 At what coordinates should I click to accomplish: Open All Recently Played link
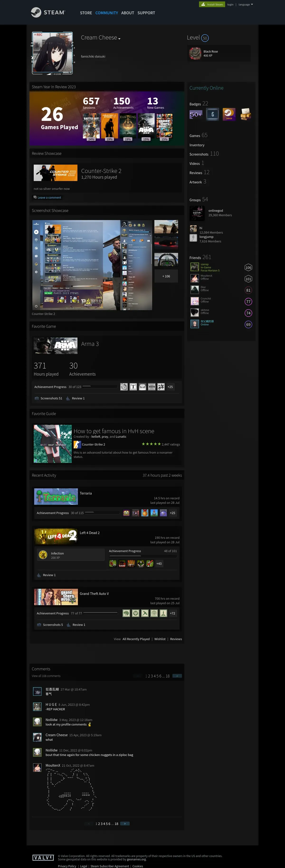point(136,639)
